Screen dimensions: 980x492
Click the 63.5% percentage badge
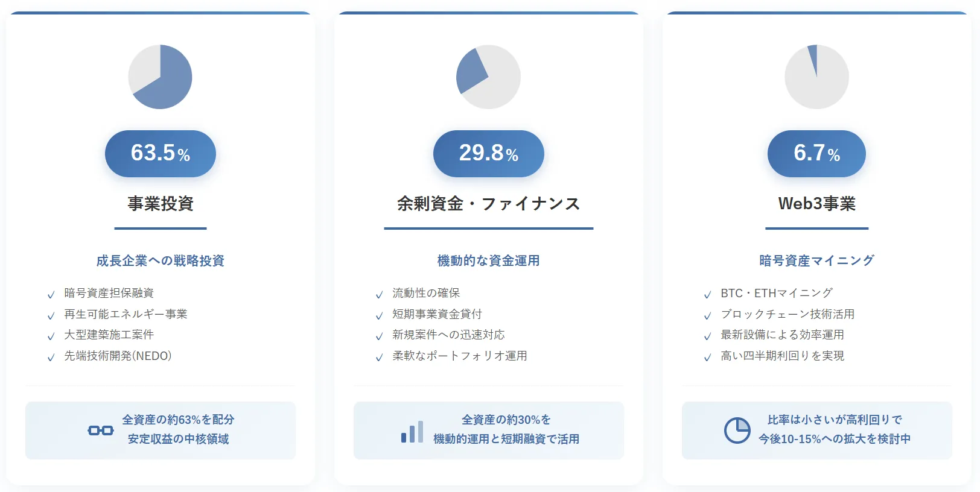(x=160, y=154)
